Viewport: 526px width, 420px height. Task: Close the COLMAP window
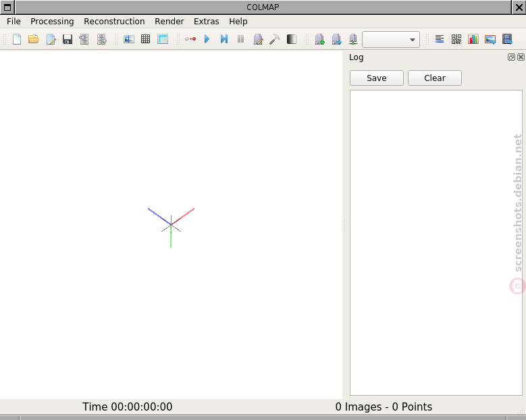(x=519, y=7)
